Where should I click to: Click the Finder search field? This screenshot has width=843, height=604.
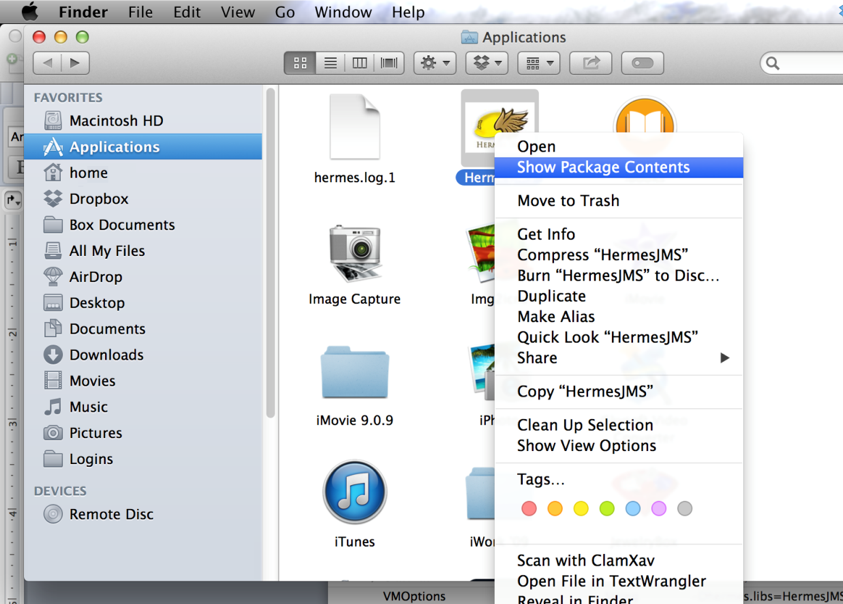pyautogui.click(x=805, y=63)
